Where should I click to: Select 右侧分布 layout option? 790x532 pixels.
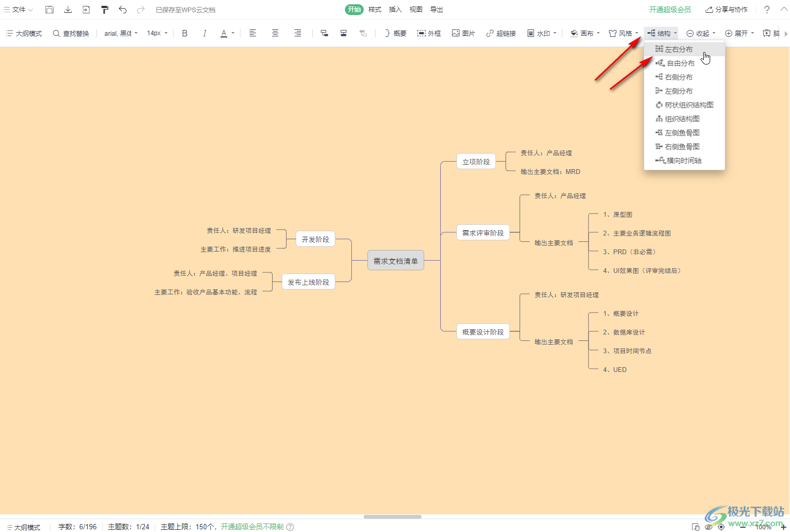[684, 77]
